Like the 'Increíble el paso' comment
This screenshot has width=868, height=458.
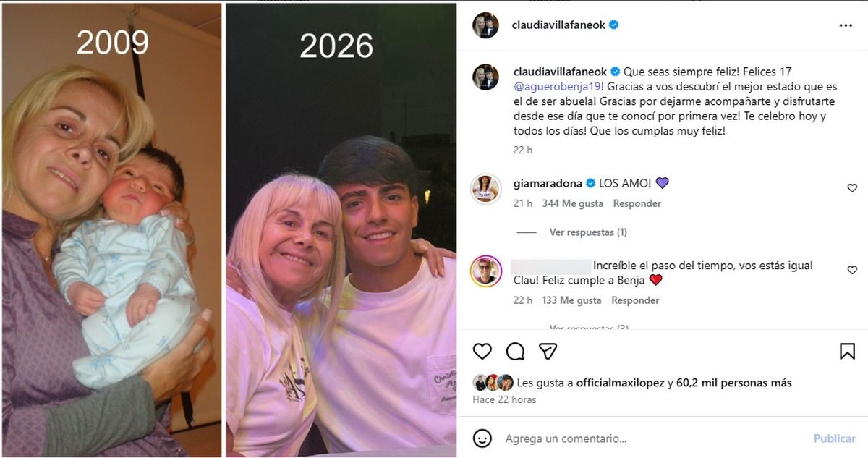[852, 270]
